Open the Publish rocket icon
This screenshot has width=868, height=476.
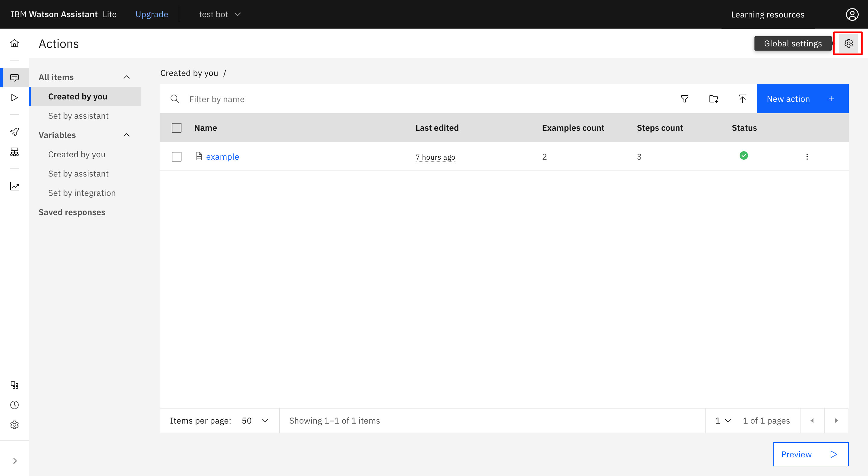[14, 132]
